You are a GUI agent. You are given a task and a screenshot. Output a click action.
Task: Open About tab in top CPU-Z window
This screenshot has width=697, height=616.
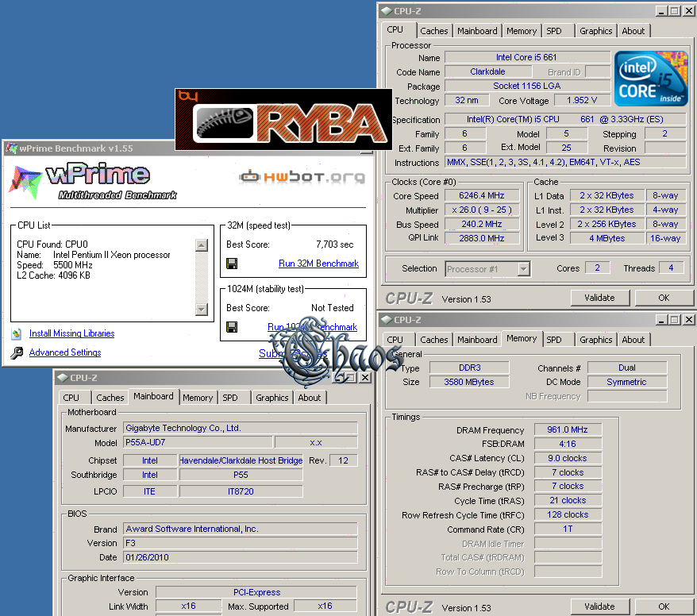point(633,31)
